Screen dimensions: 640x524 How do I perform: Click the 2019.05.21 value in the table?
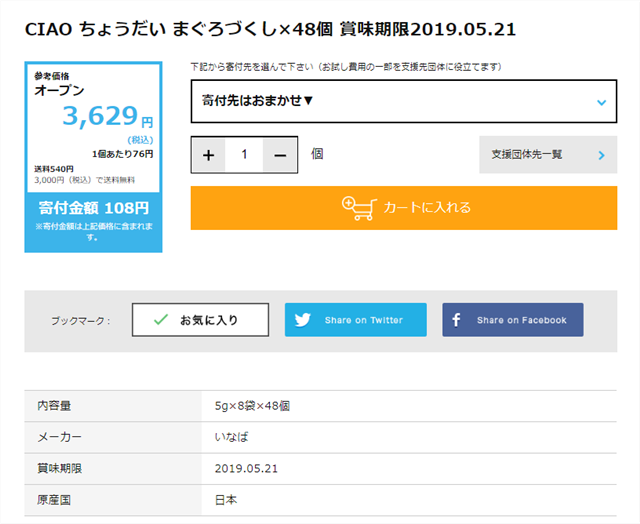click(x=246, y=468)
